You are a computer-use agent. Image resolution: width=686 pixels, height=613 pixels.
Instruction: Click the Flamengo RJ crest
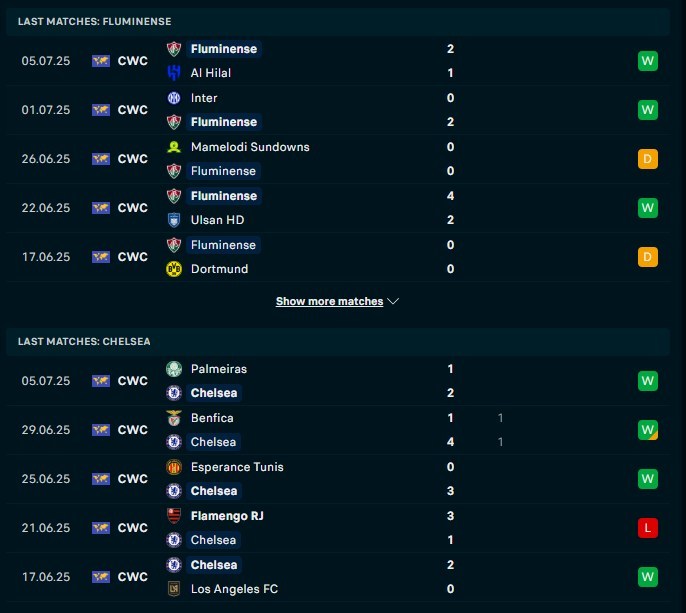pos(174,516)
